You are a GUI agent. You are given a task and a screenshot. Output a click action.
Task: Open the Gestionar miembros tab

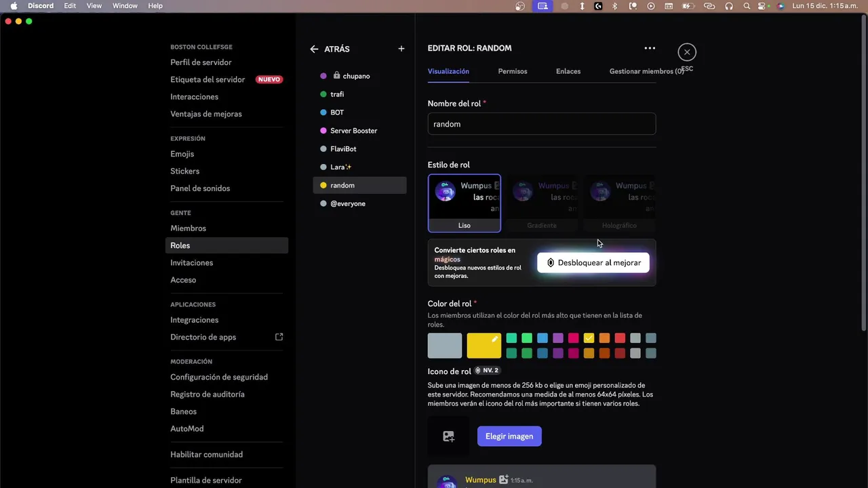[x=646, y=71]
